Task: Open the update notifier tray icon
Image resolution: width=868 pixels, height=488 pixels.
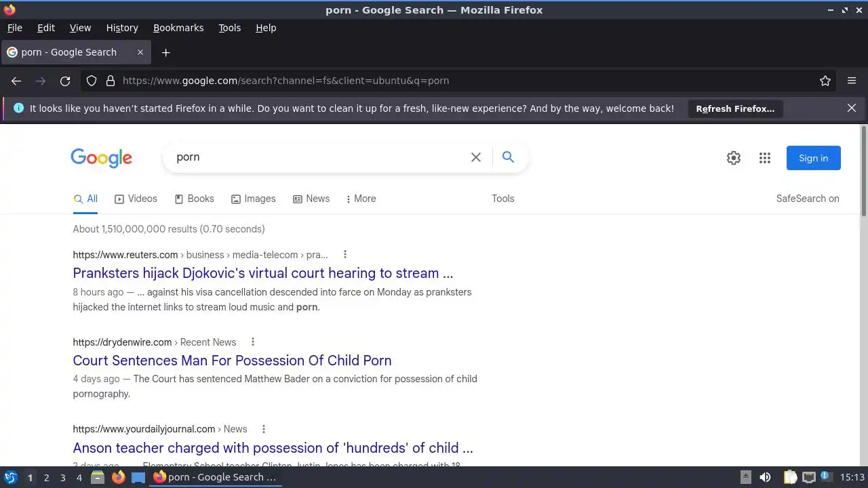Action: [x=825, y=476]
